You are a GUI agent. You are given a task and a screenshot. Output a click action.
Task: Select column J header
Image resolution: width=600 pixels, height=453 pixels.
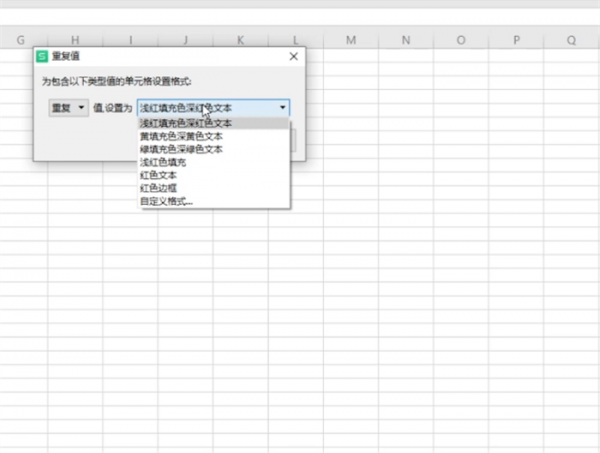185,40
